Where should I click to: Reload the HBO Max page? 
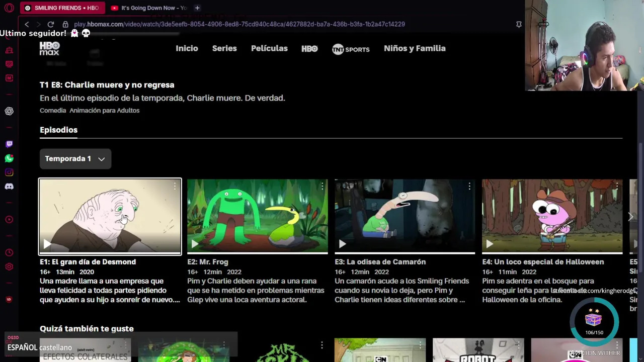tap(51, 24)
